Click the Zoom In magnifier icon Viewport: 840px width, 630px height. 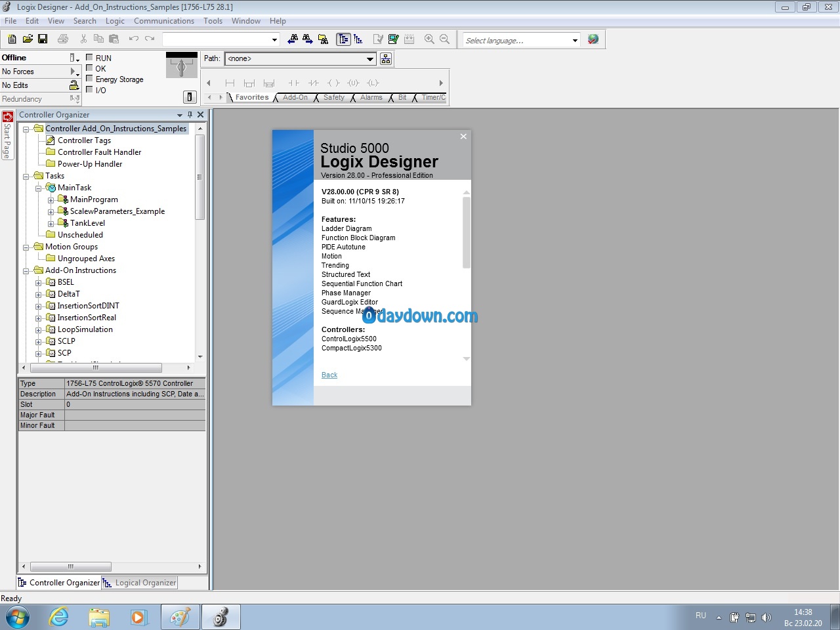tap(429, 39)
